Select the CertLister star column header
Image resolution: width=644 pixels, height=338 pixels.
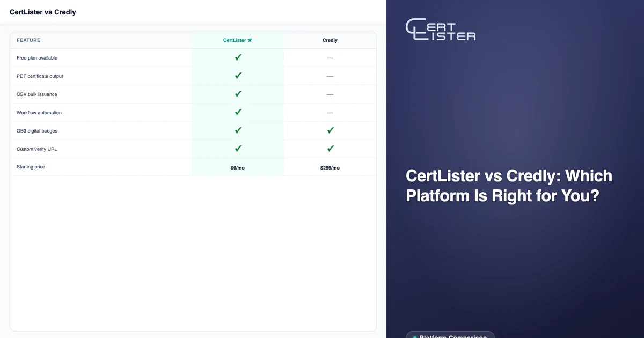point(238,40)
